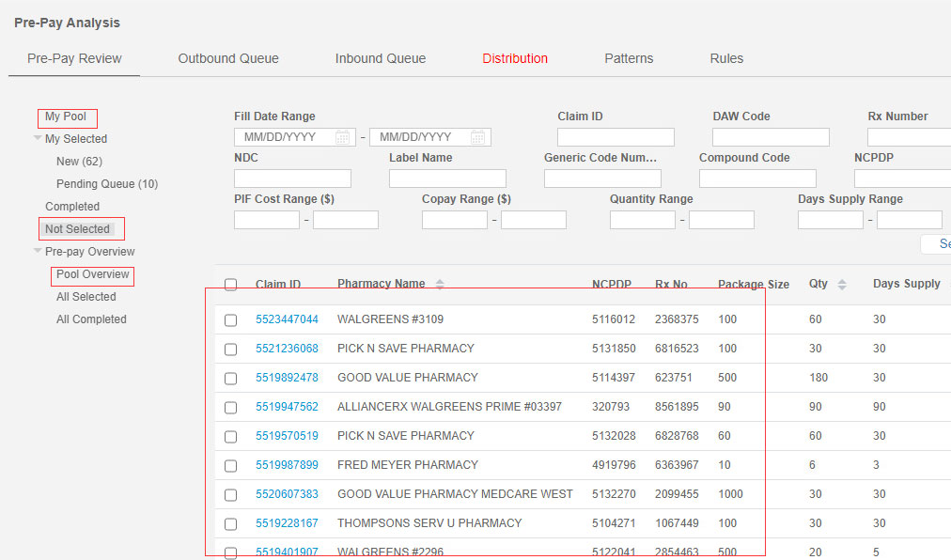This screenshot has height=560, width=951.
Task: Focus the Days Supply Range maximum field
Action: coord(910,220)
